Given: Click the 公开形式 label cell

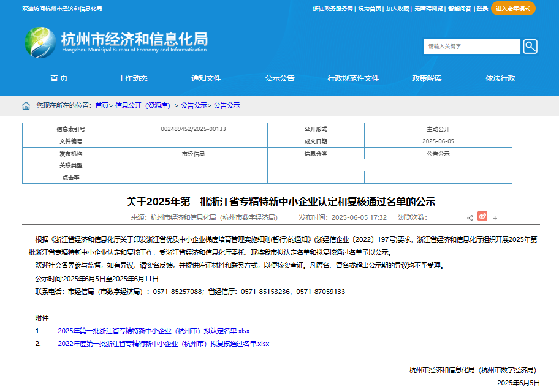Looking at the screenshot, I should (316, 129).
